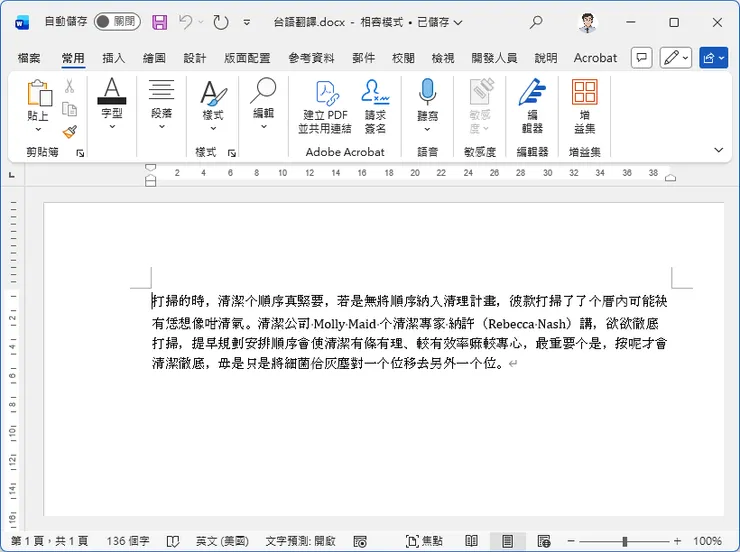Image resolution: width=740 pixels, height=552 pixels.
Task: Open the 開發人員 ribbon tab
Action: pyautogui.click(x=494, y=58)
